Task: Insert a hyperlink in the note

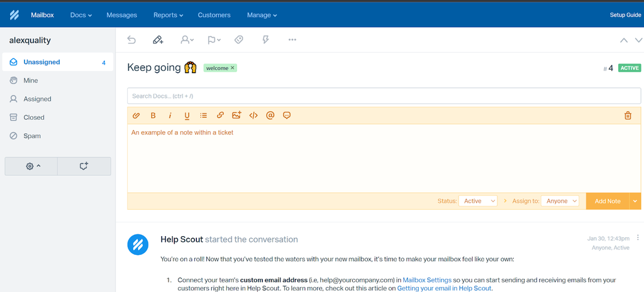Action: (x=220, y=116)
